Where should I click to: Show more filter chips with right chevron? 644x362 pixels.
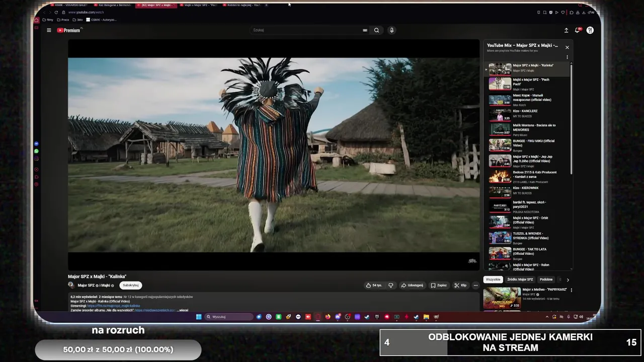tap(568, 280)
